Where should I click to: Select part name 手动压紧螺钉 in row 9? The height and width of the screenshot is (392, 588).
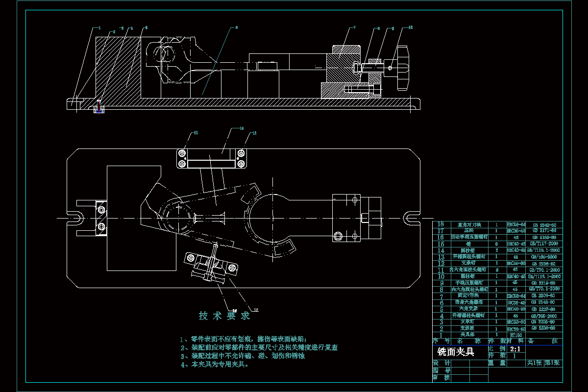469,283
